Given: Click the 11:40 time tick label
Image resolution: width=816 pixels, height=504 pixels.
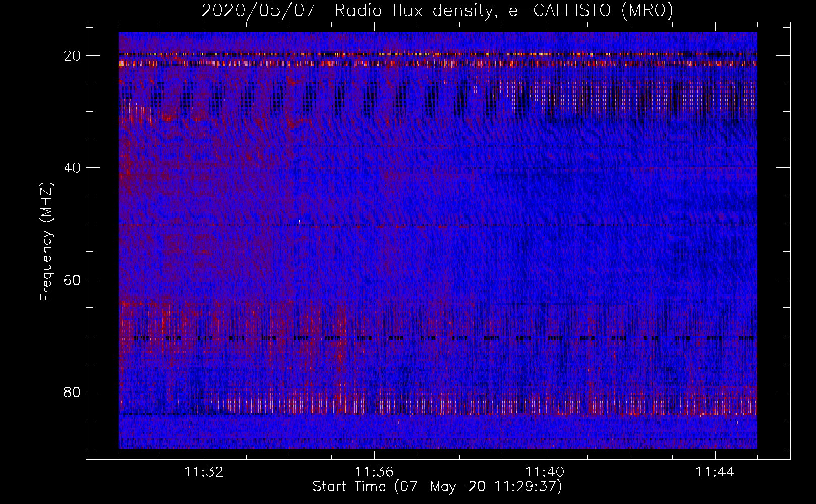Looking at the screenshot, I should [545, 472].
